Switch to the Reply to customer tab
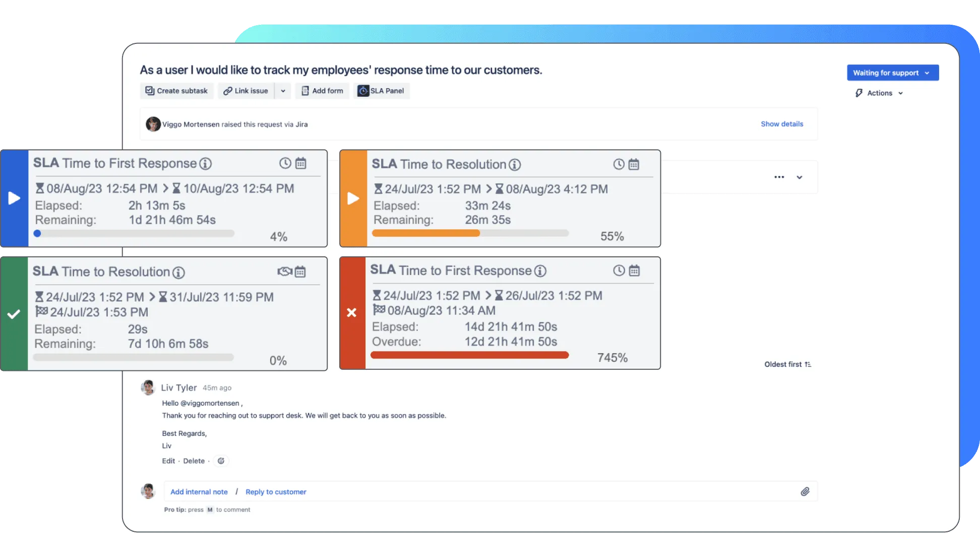Image resolution: width=980 pixels, height=553 pixels. (x=276, y=492)
